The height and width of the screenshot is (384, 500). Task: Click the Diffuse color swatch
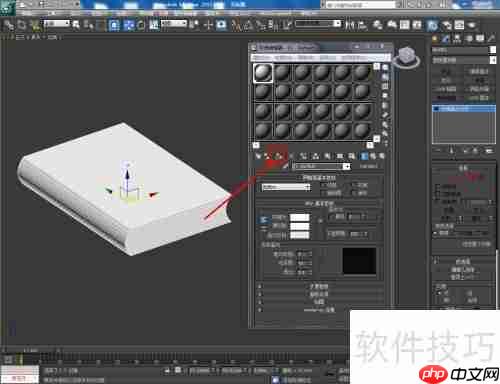pyautogui.click(x=300, y=226)
